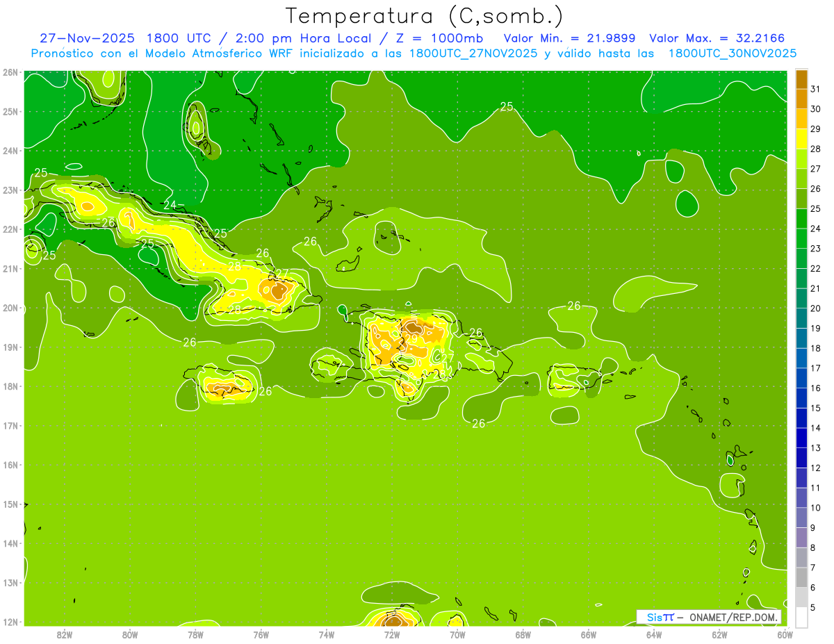Click the 60W longitude axis label
The width and height of the screenshot is (834, 644).
click(x=785, y=634)
